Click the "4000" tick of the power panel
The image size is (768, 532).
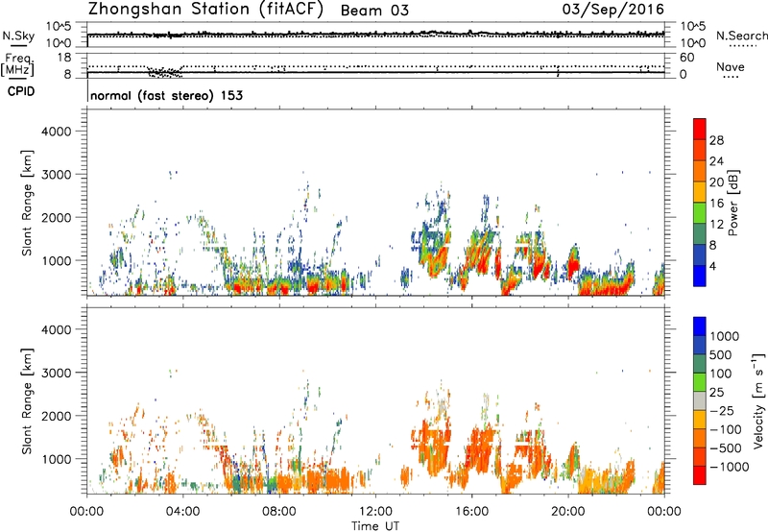point(56,132)
